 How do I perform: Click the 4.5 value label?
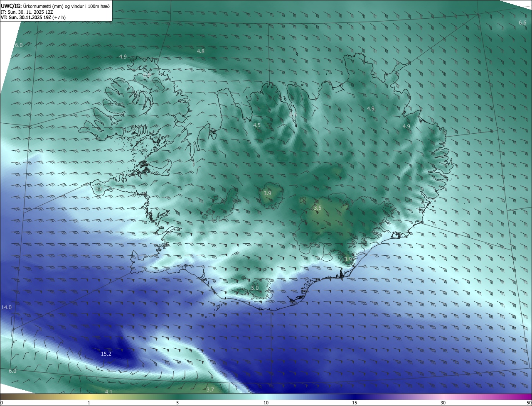[257, 125]
